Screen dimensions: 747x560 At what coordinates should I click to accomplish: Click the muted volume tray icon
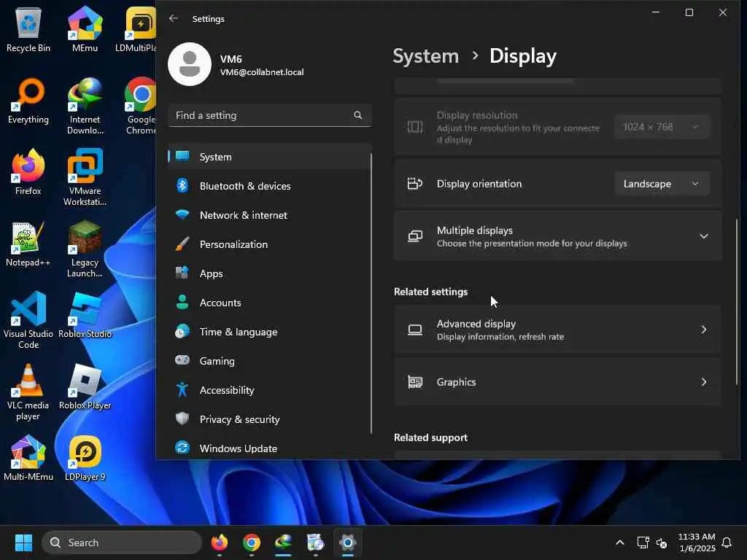[661, 542]
